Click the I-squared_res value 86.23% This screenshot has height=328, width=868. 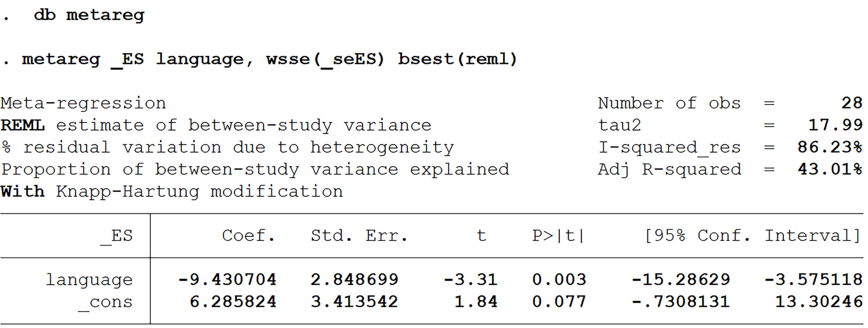pyautogui.click(x=829, y=147)
